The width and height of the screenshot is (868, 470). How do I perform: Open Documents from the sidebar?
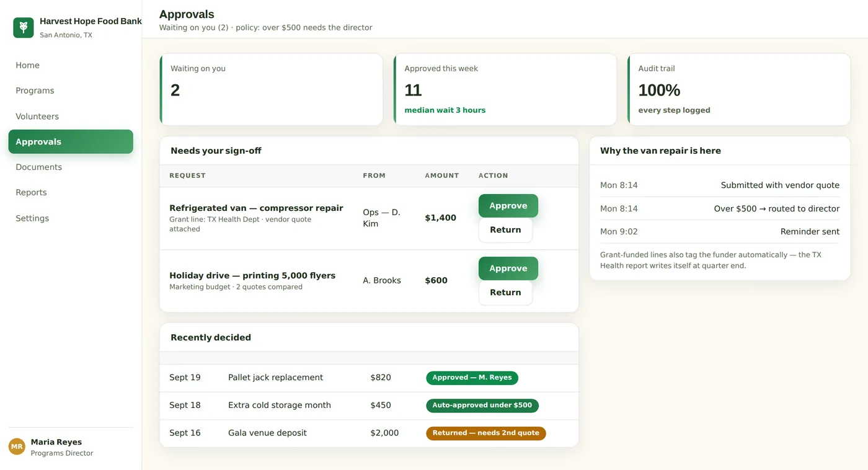coord(71,167)
